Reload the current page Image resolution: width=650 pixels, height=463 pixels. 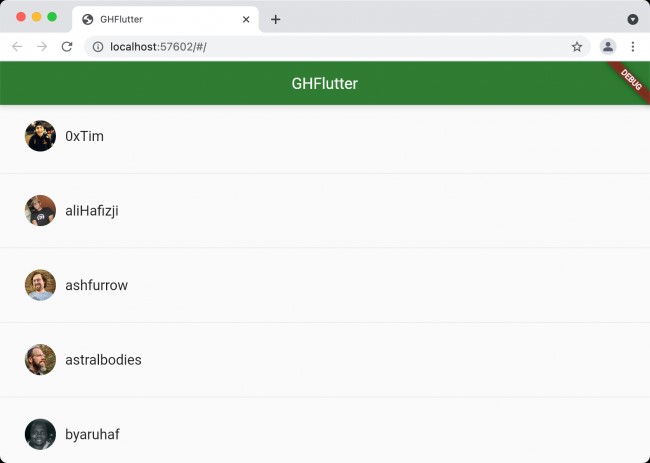[x=67, y=47]
